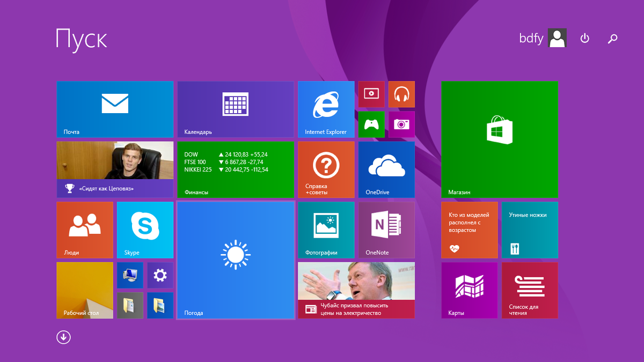Launch the Internet Explorer tile
This screenshot has width=644, height=362.
(x=326, y=109)
